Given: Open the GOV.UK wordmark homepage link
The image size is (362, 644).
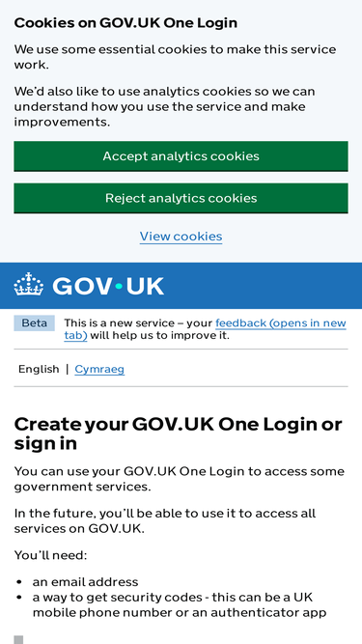Looking at the screenshot, I should point(89,286).
